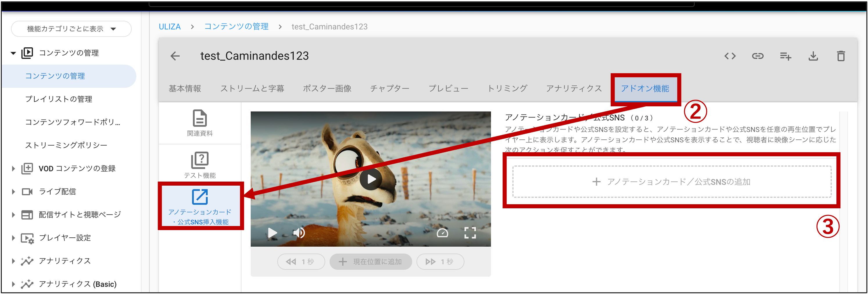Mute the video volume icon
Viewport: 868px width, 294px height.
[x=299, y=233]
